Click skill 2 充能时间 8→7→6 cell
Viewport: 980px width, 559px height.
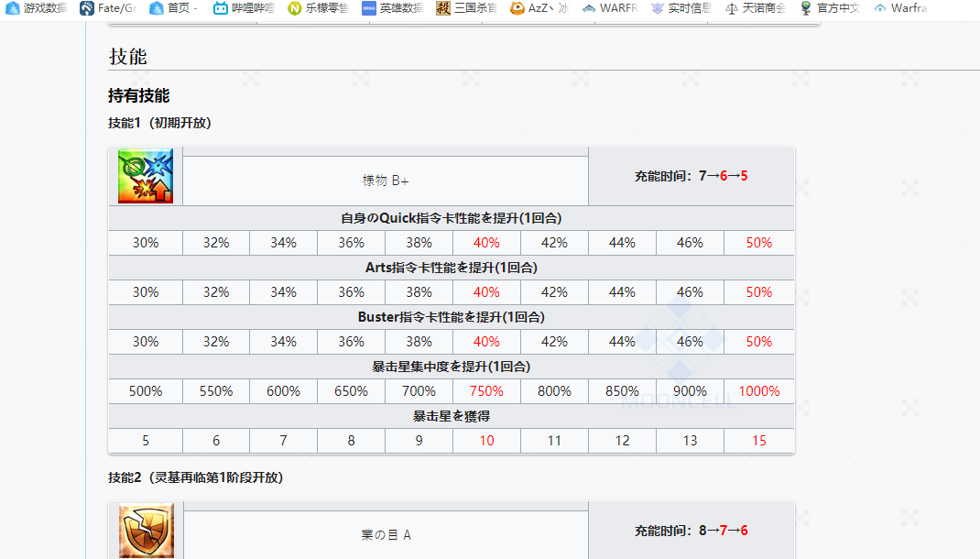coord(691,531)
